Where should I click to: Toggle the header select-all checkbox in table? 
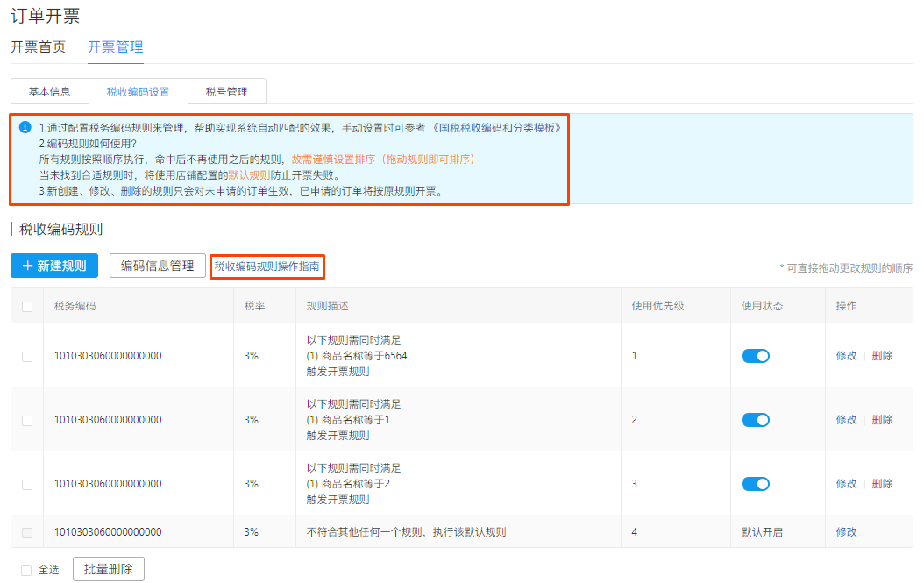(27, 306)
